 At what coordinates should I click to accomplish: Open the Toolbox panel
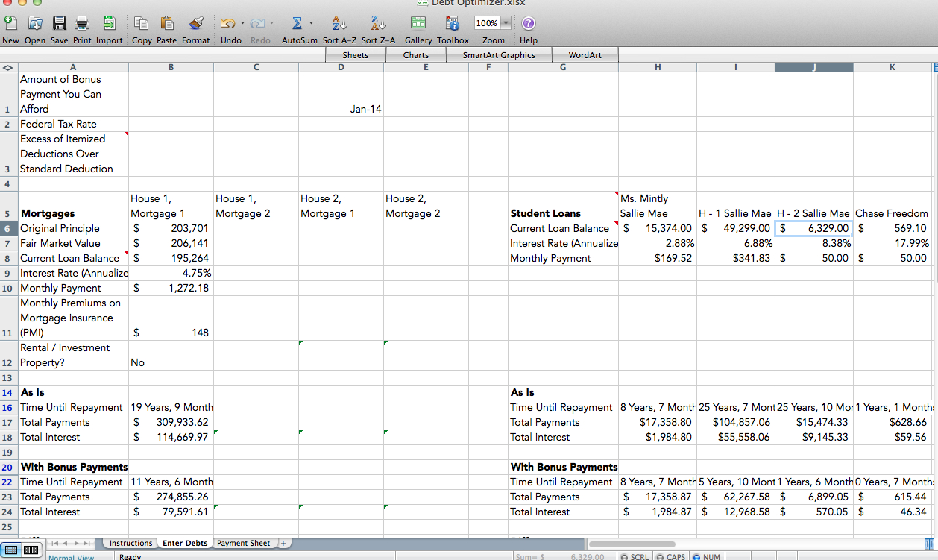click(x=453, y=24)
